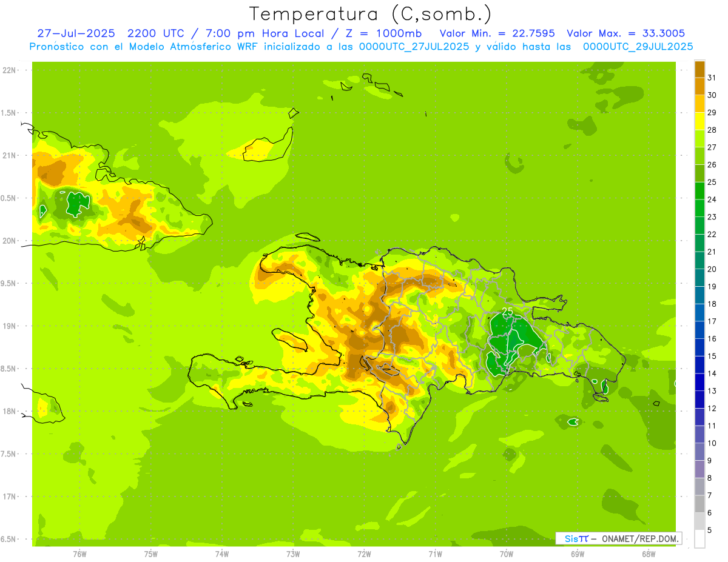Click the 'SisPI – ONAMET/REP.DOM.' credit label
The width and height of the screenshot is (728, 562).
[x=619, y=538]
